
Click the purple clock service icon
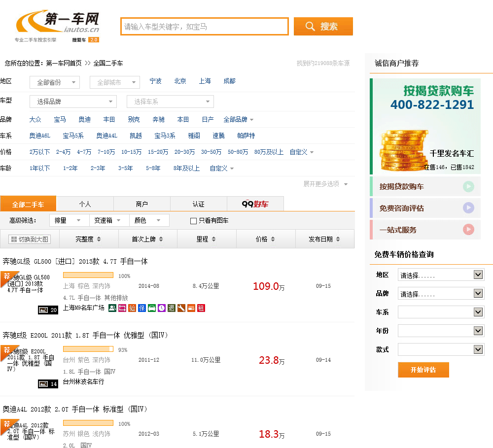tap(162, 308)
